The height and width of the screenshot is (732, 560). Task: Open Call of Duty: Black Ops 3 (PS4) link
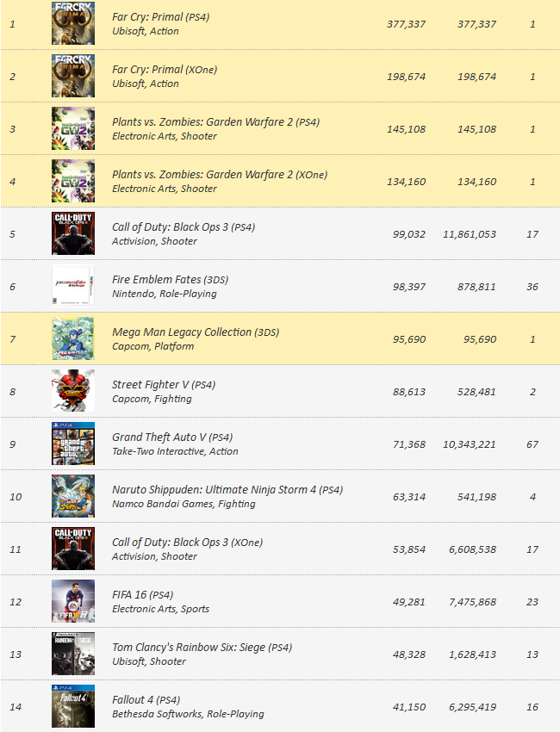[x=184, y=226]
